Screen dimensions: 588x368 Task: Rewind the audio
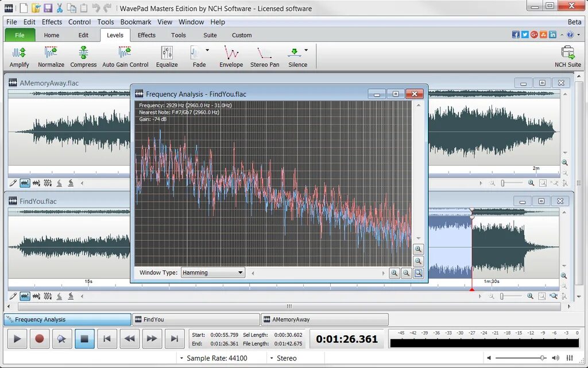click(x=129, y=339)
